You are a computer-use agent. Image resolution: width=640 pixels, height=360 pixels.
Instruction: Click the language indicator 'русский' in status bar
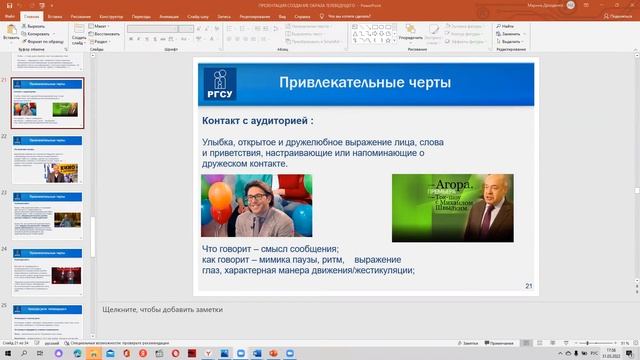52,343
